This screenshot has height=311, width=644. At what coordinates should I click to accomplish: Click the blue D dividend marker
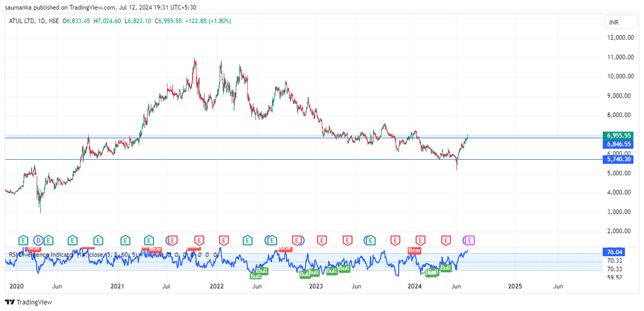pos(38,240)
